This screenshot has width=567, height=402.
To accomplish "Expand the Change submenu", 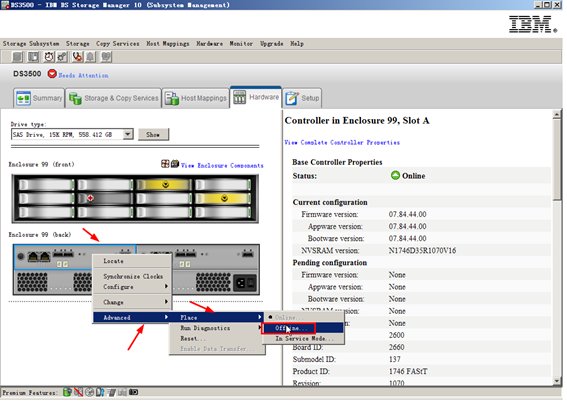I will tap(132, 302).
